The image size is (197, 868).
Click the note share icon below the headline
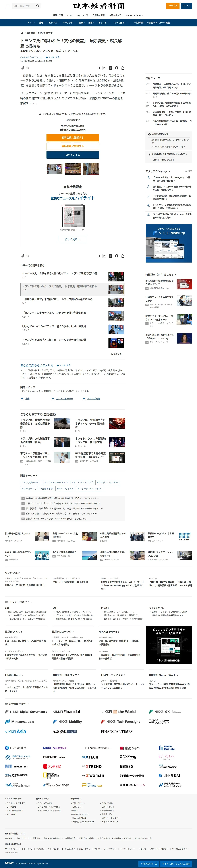[x=104, y=68]
